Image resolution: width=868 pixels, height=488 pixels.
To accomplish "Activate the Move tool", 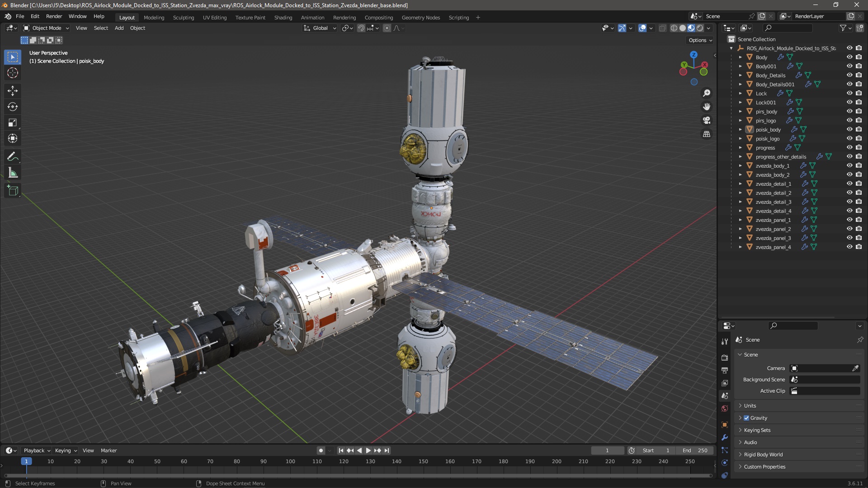I will coord(13,91).
